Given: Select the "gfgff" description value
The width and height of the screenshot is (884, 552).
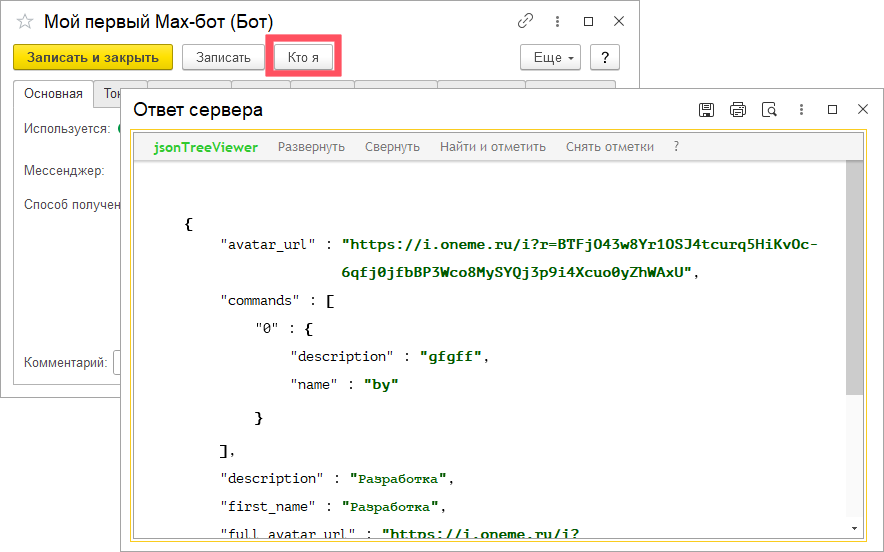Looking at the screenshot, I should (450, 357).
